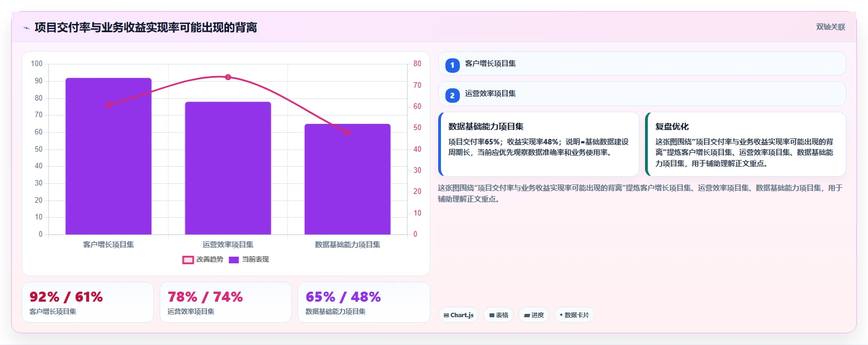868x345 pixels.
Task: Toggle the 改善趋势 legend swatch
Action: point(189,259)
